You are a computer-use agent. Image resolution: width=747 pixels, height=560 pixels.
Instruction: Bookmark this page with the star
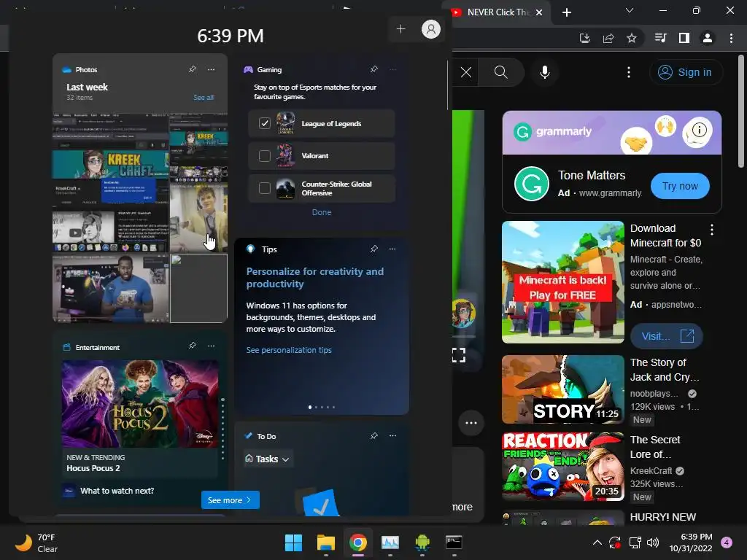pos(632,38)
